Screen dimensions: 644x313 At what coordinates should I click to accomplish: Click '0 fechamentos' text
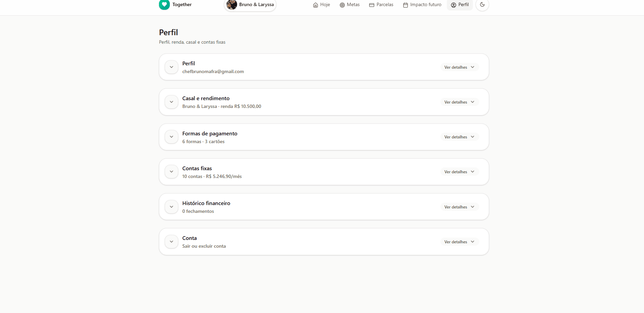(198, 211)
